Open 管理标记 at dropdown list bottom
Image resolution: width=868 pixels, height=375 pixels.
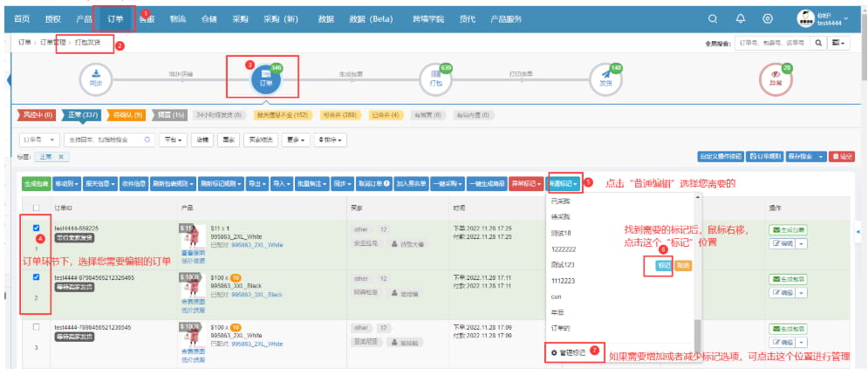click(567, 351)
